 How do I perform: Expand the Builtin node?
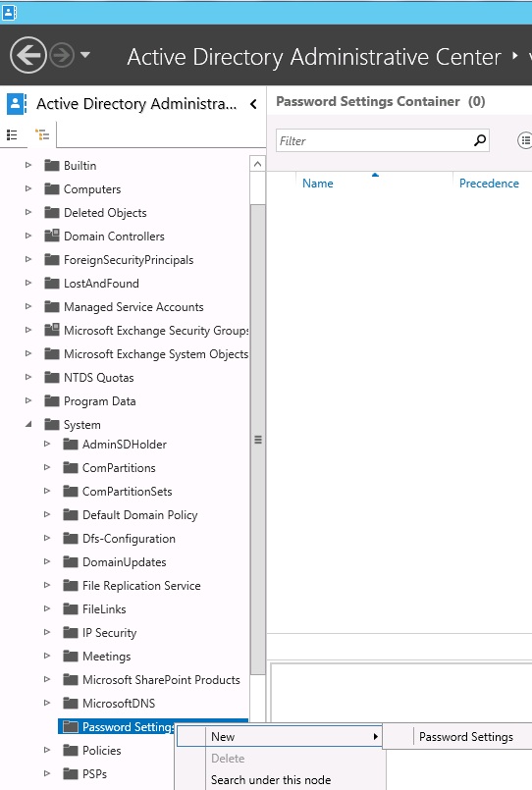28,165
